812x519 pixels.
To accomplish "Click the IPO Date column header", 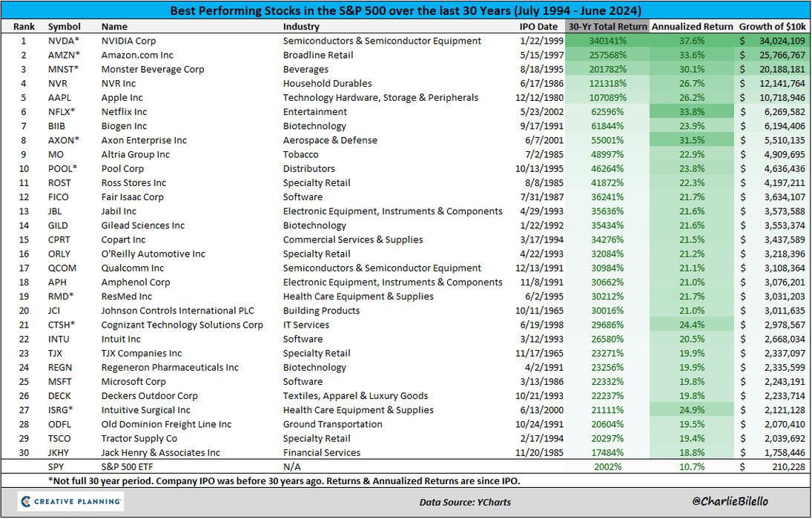I will coord(538,27).
